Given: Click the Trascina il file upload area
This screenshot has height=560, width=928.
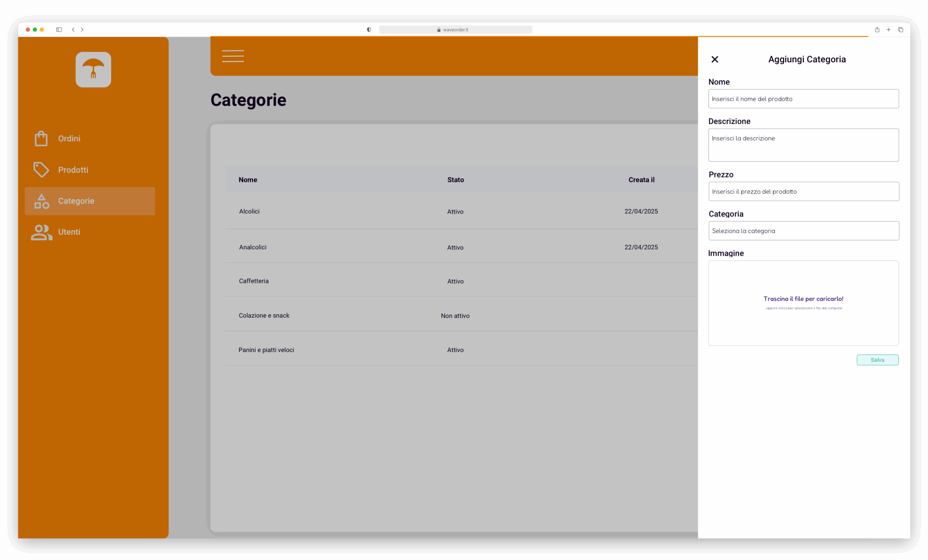Looking at the screenshot, I should point(803,303).
